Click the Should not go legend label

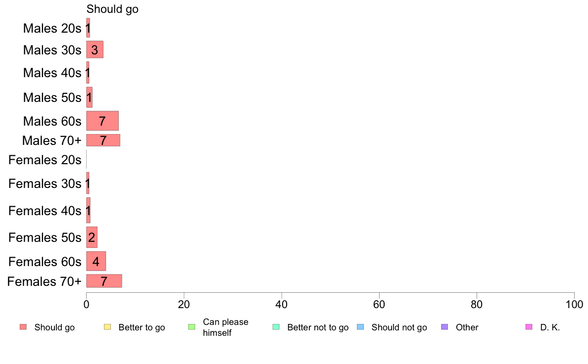(x=399, y=327)
